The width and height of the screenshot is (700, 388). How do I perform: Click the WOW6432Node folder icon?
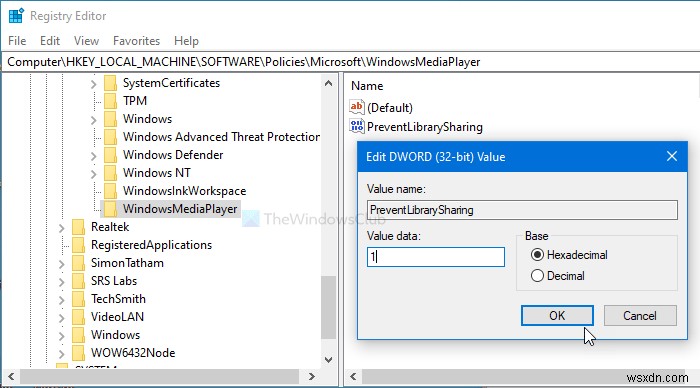(x=78, y=353)
